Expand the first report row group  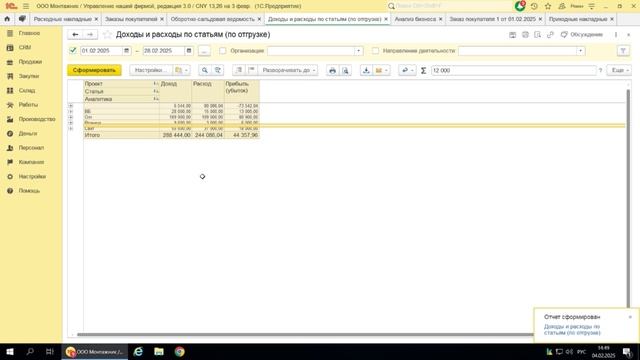coord(71,106)
